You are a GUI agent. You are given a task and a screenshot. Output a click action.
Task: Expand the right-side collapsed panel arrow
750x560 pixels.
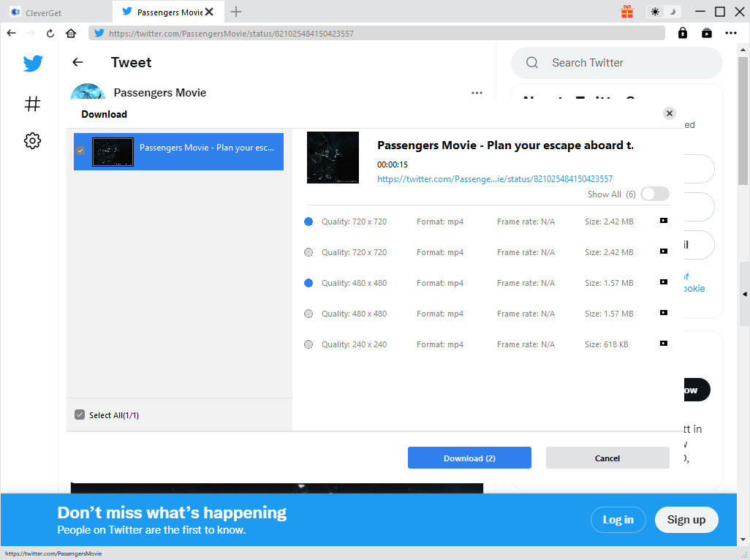tap(744, 294)
